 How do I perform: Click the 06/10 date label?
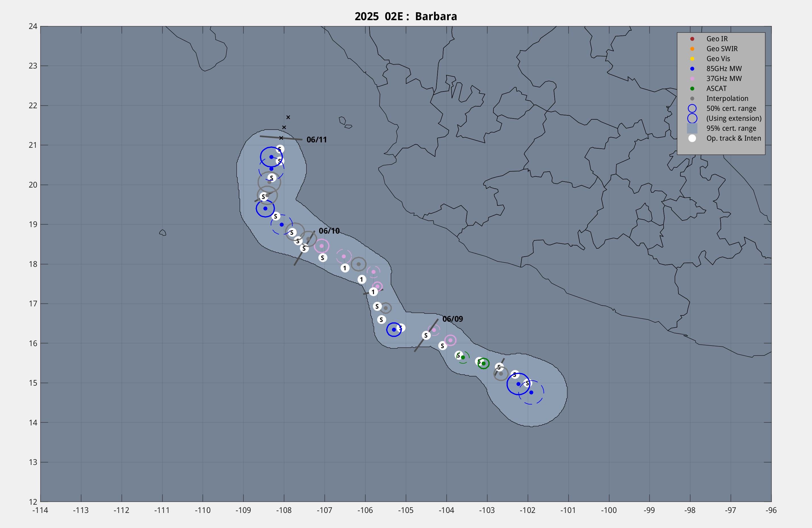coord(329,231)
